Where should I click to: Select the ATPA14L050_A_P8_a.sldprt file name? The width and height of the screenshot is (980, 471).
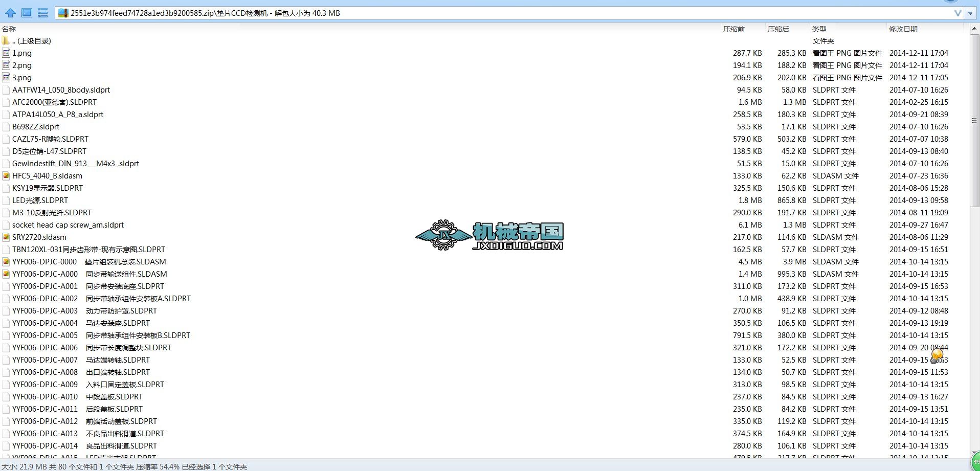point(58,115)
